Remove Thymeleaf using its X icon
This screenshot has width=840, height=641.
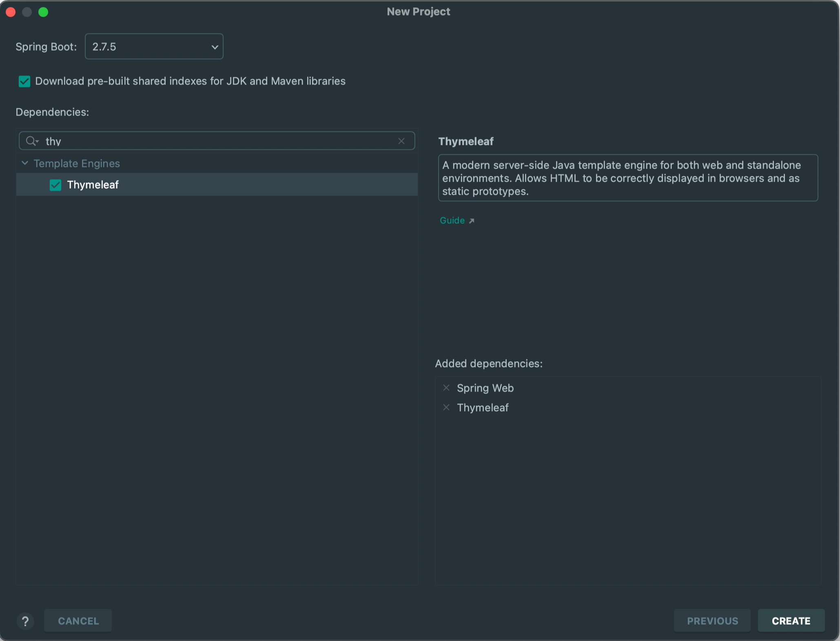[446, 407]
